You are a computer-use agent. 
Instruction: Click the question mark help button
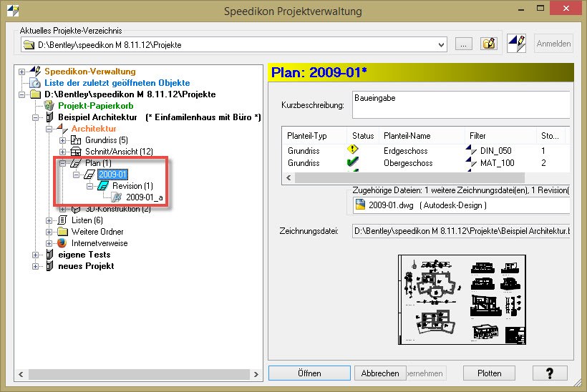click(x=550, y=373)
